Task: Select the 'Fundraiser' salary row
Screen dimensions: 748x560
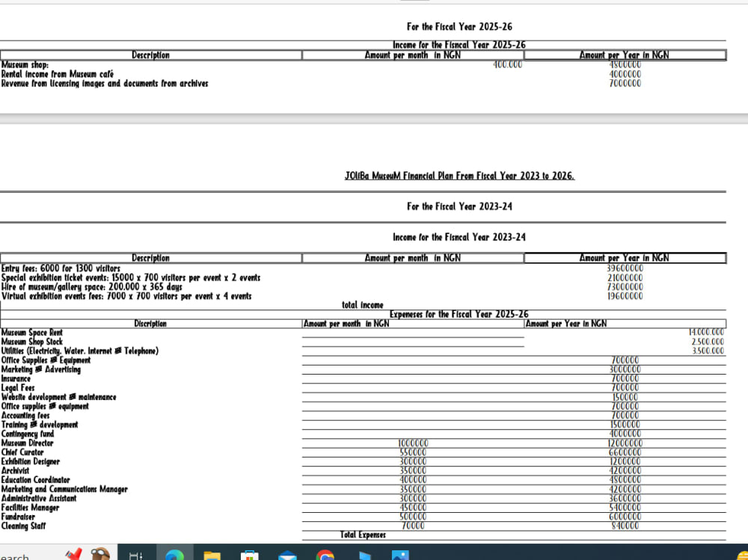Action: pos(18,517)
